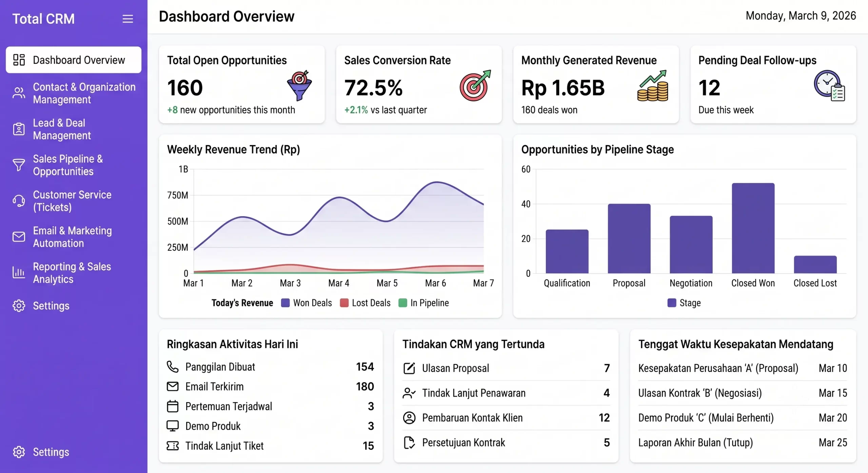Open the Tindak Lanjut Penawaran action

point(506,393)
